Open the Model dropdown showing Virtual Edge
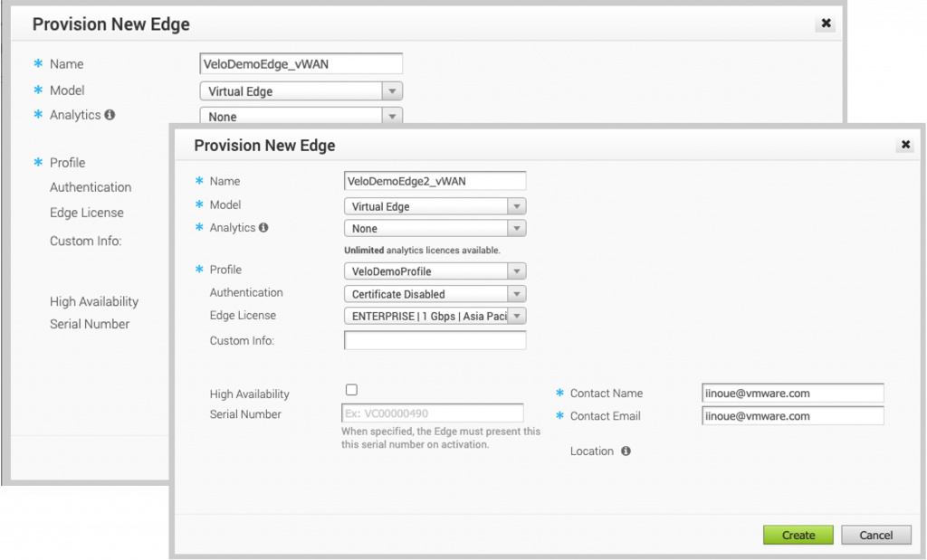 [x=435, y=206]
